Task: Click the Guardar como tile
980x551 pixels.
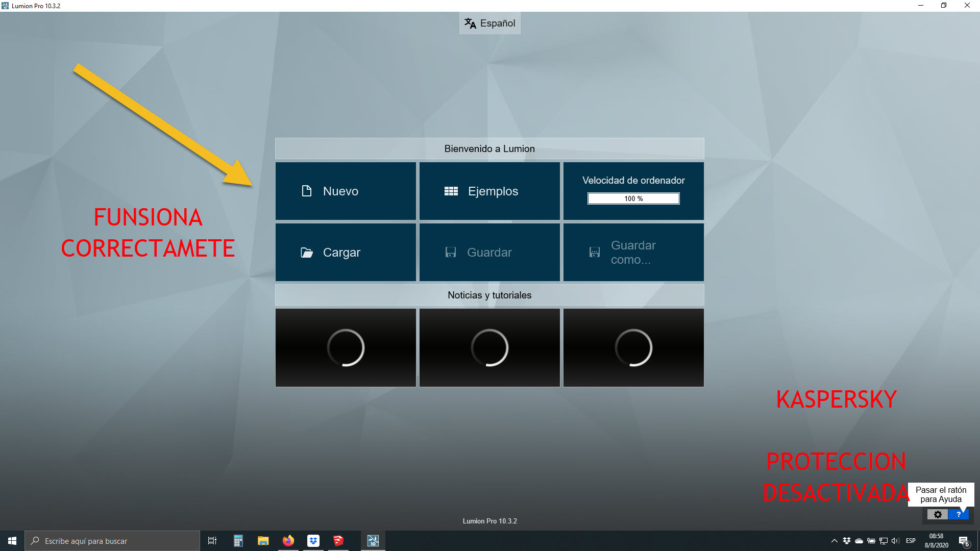Action: point(633,252)
